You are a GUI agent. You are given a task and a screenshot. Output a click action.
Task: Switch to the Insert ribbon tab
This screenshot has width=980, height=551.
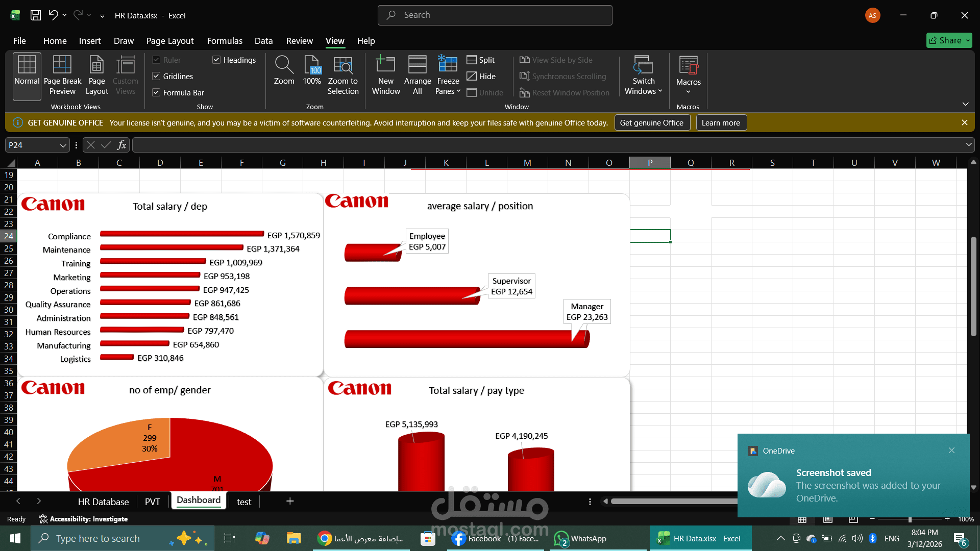(90, 41)
